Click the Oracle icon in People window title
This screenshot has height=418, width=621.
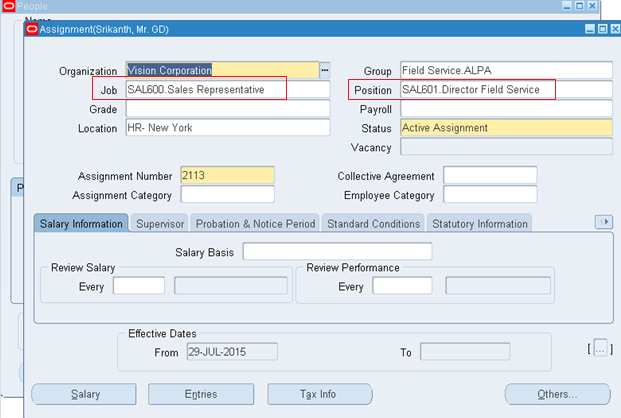8,7
